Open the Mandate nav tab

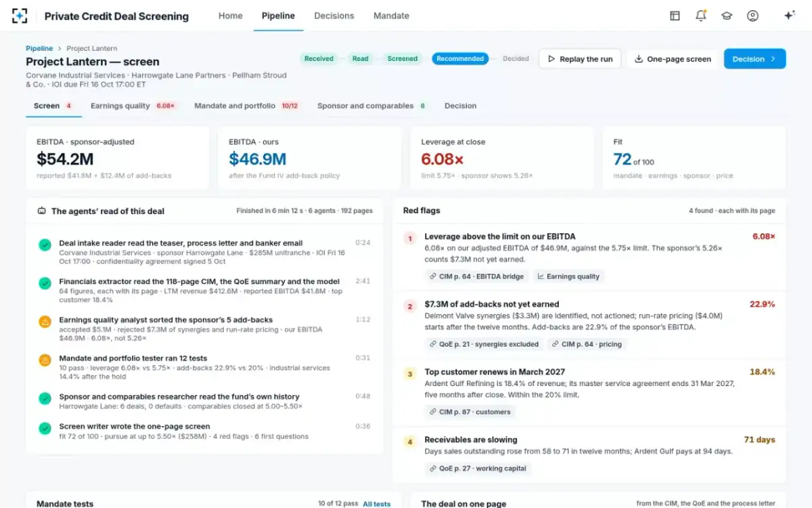tap(391, 16)
